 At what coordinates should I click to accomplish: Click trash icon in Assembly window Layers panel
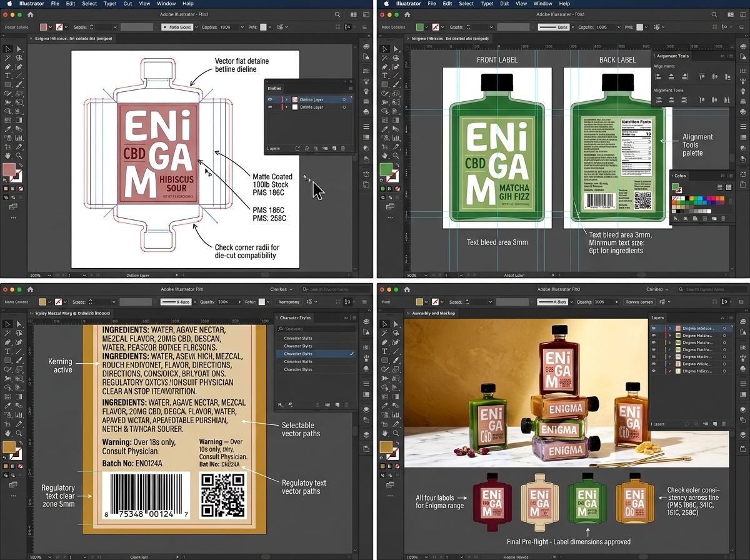coord(723,424)
